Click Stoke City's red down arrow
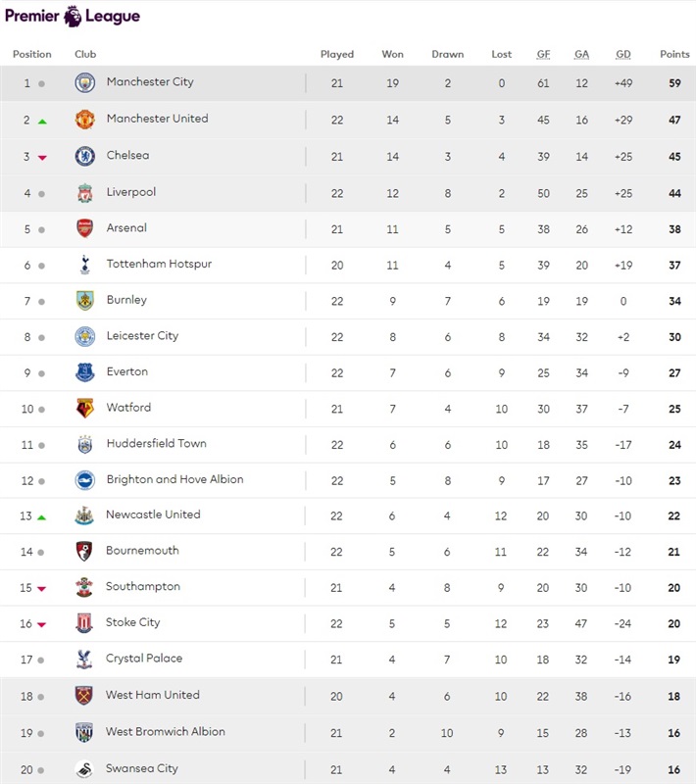Screen dimensions: 696x784 tap(42, 625)
